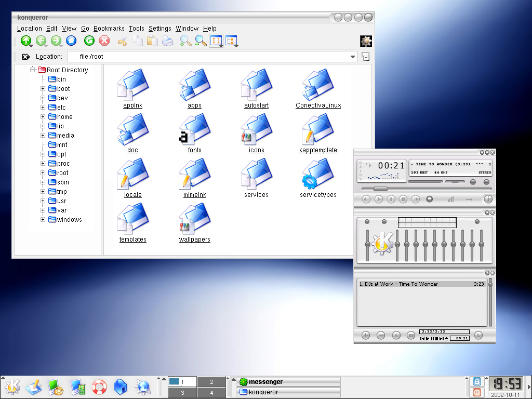Expand the media folder in tree
532x399 pixels.
point(43,136)
